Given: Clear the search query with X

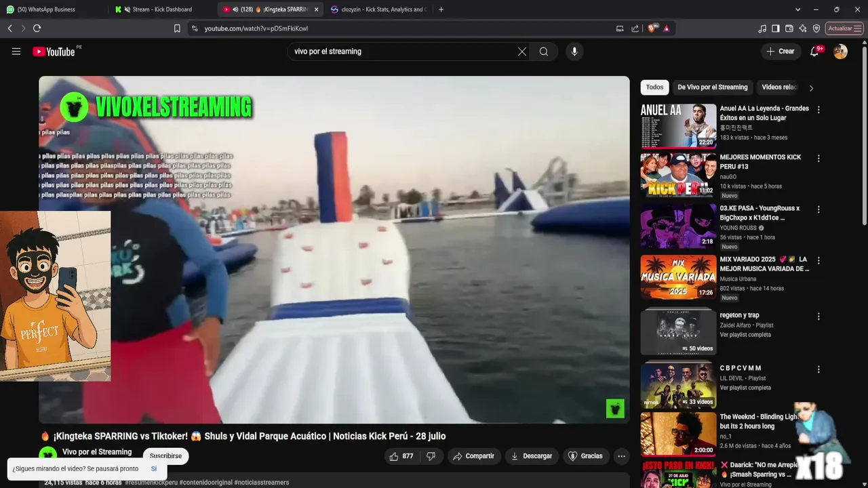Looking at the screenshot, I should pyautogui.click(x=522, y=52).
